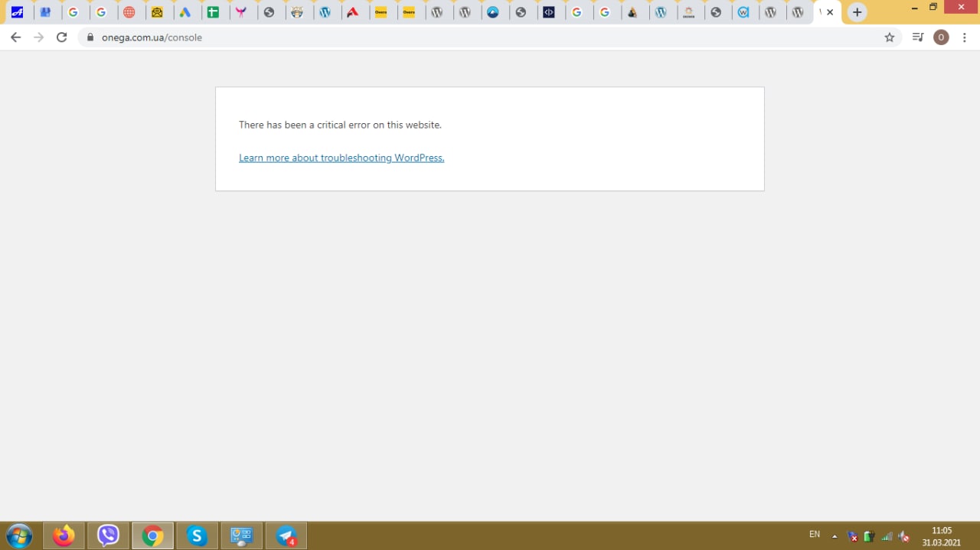Open the media control icon in toolbar
Screen dimensions: 980x550
tap(918, 37)
